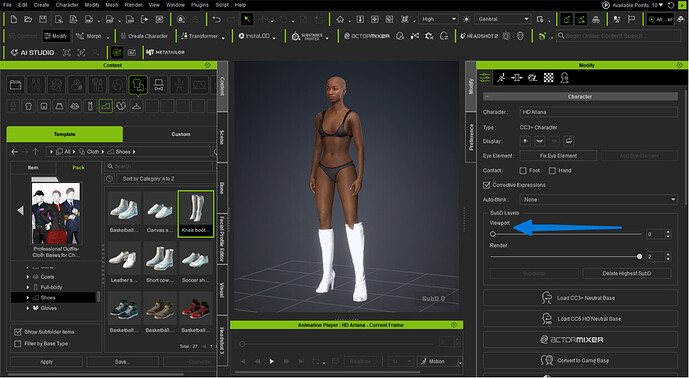Toggle the Hand contact checkbox

[552, 171]
